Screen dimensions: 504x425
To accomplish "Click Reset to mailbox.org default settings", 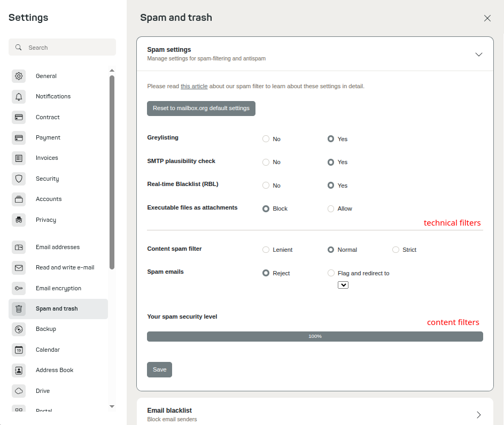I will coord(201,109).
